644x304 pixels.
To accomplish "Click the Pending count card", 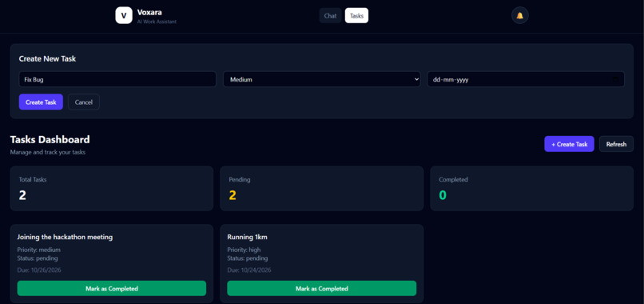I will [321, 189].
